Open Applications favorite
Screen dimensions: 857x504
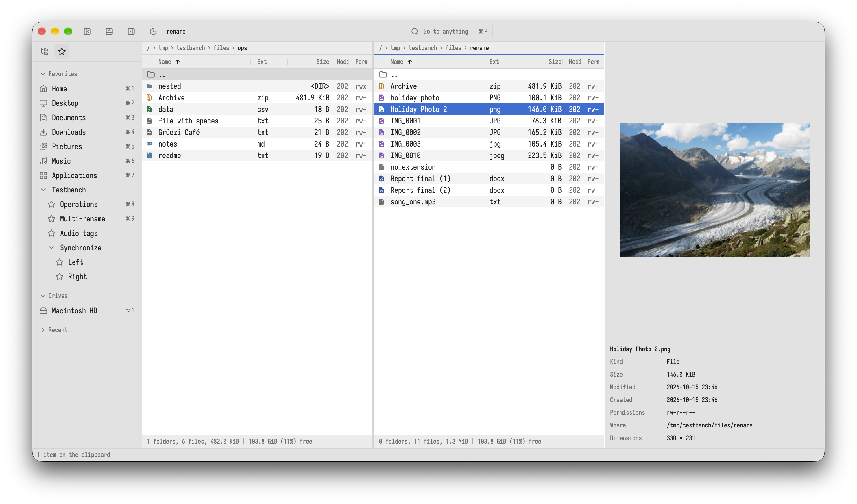87,175
